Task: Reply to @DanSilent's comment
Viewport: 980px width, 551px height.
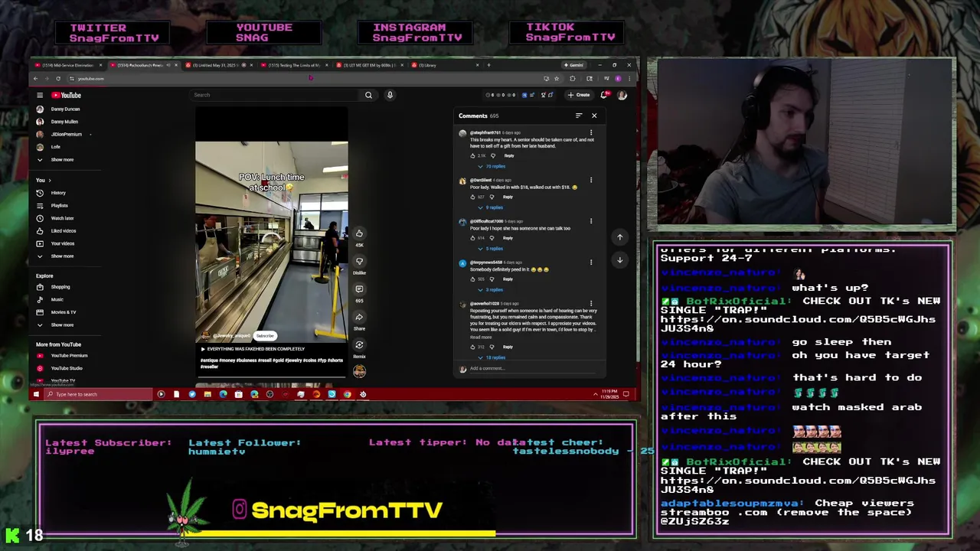Action: pos(508,197)
